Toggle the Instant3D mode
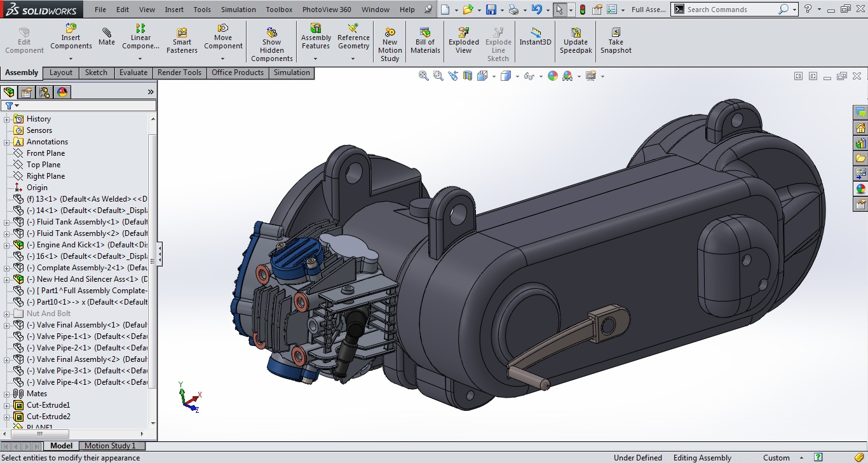 click(x=536, y=37)
